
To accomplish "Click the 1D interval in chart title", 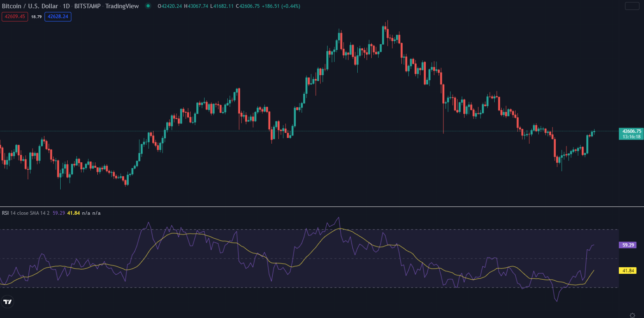I will (x=66, y=6).
